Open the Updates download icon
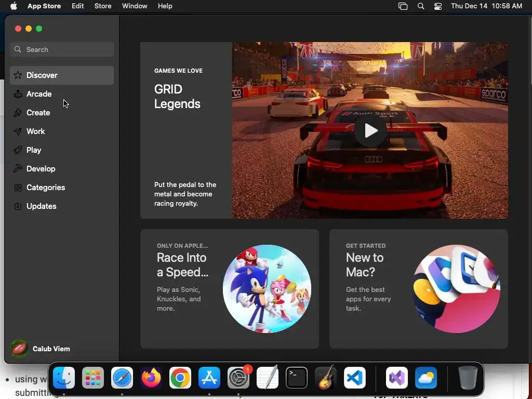Image resolution: width=532 pixels, height=399 pixels. (18, 206)
